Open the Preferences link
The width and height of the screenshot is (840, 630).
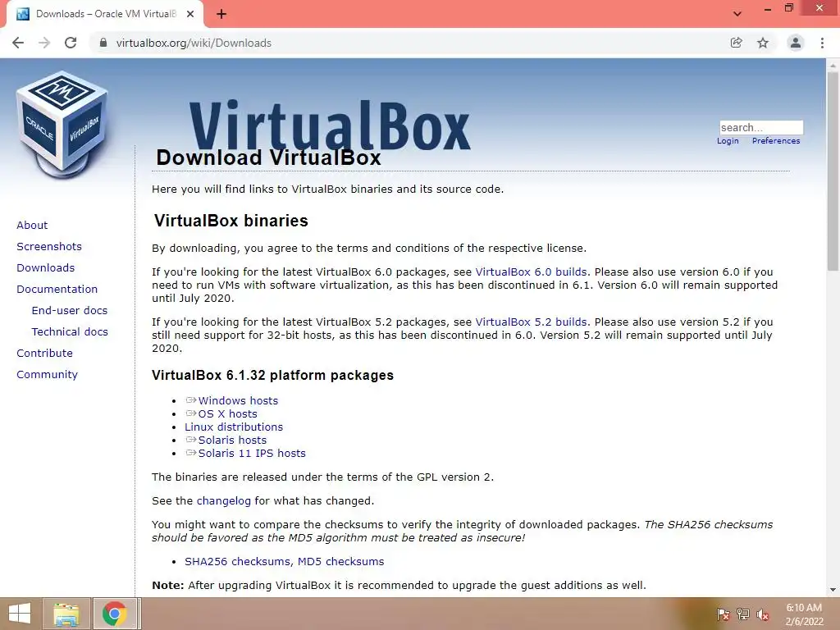click(x=776, y=141)
